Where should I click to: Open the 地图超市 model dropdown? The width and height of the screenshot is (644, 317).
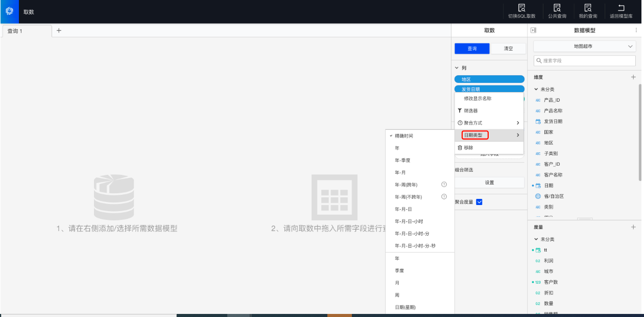(585, 47)
